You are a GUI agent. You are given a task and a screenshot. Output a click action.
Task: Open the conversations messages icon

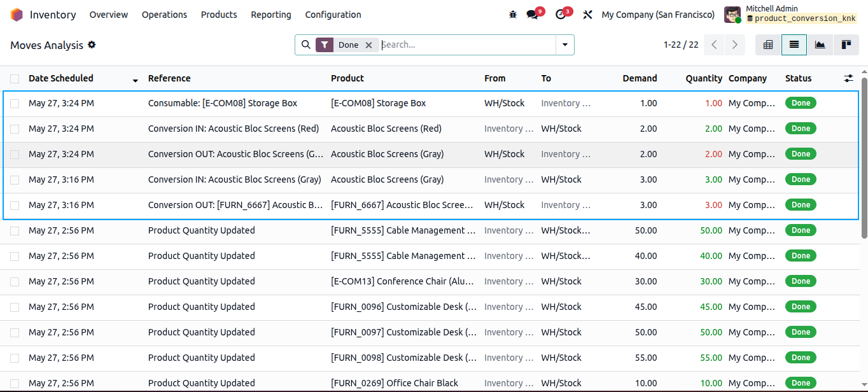(x=533, y=15)
